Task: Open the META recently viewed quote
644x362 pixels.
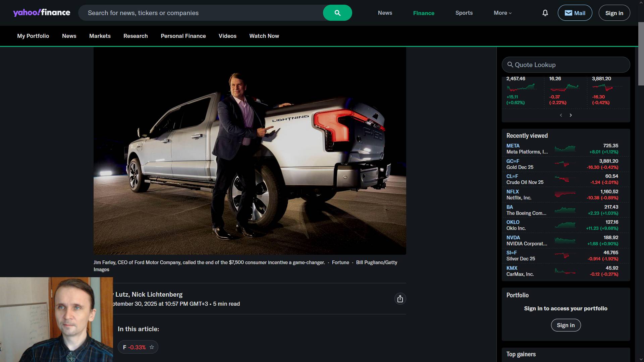Action: coord(513,145)
